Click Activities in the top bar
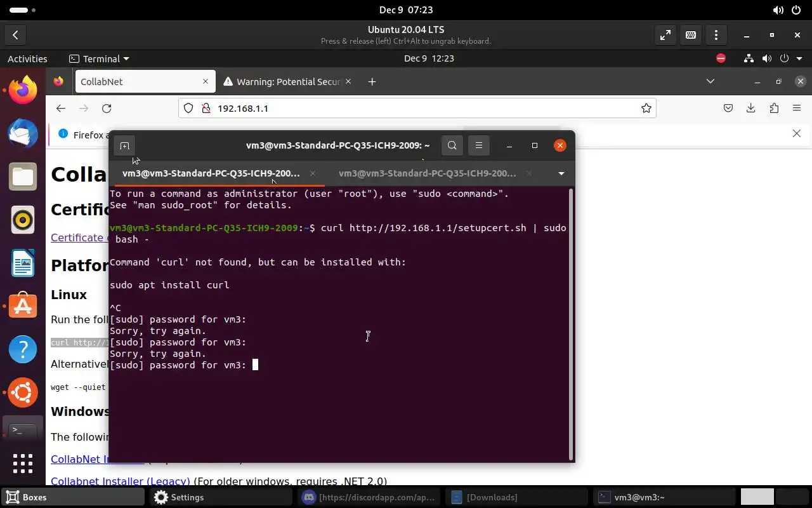The height and width of the screenshot is (508, 812). [27, 58]
